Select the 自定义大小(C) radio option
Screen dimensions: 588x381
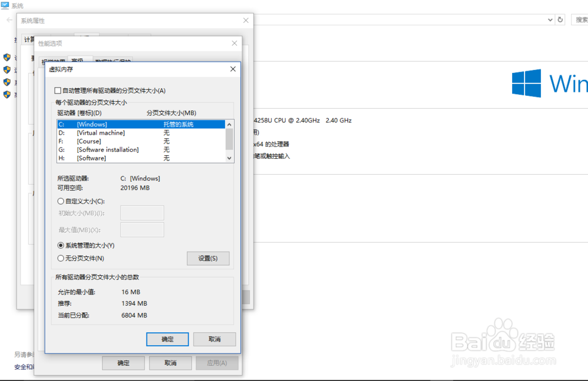coord(61,201)
